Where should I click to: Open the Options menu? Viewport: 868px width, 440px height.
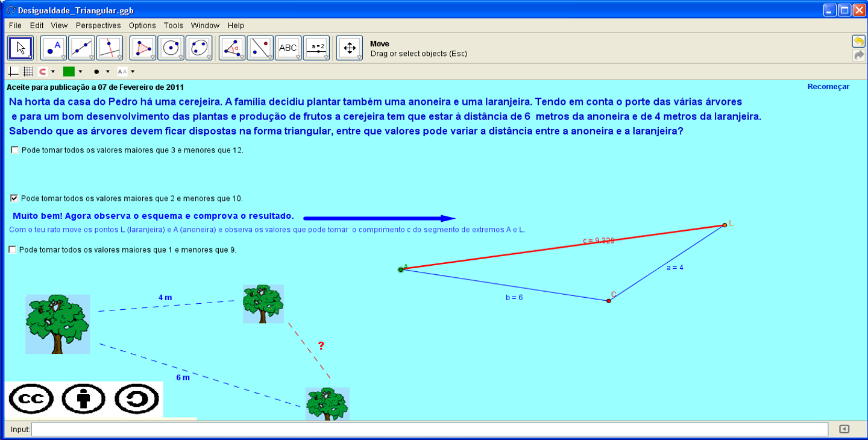142,25
